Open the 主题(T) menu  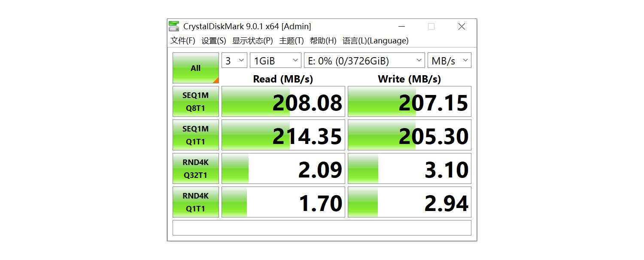[x=292, y=41]
